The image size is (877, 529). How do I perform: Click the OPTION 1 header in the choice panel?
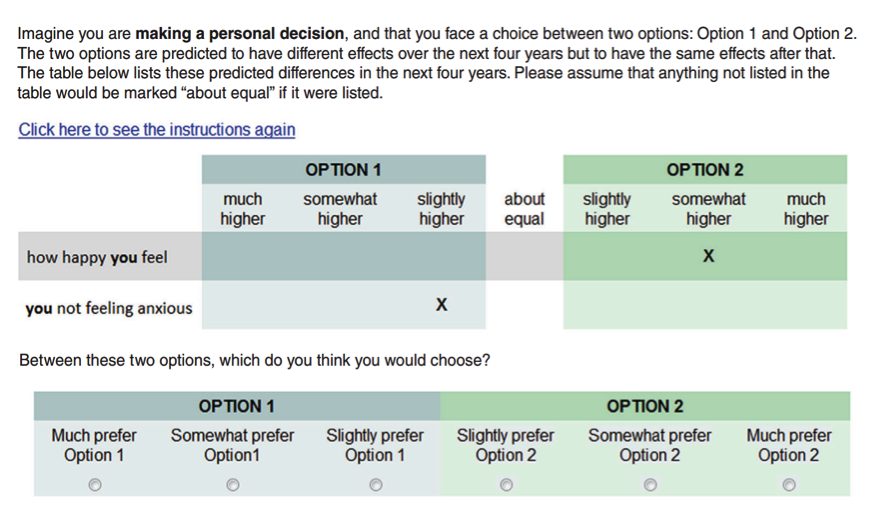coord(237,406)
